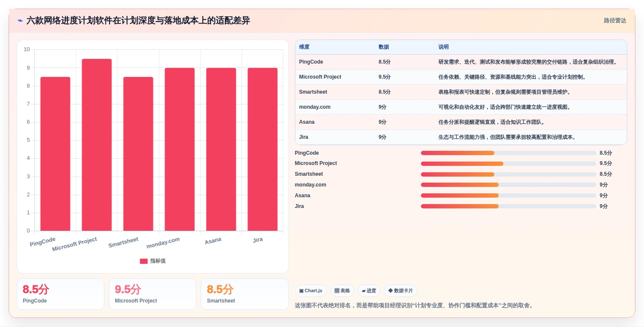The width and height of the screenshot is (644, 327).
Task: Click the Asana x-axis label
Action: (x=213, y=241)
